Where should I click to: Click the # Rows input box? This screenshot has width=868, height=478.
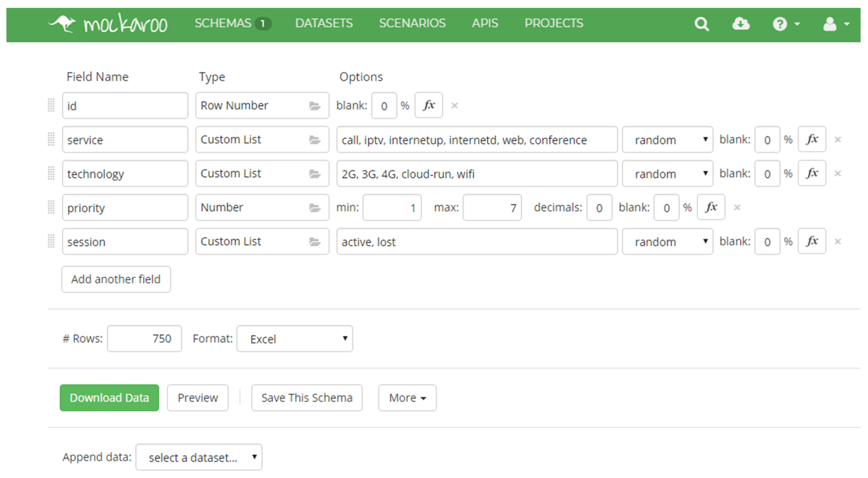[x=144, y=339]
